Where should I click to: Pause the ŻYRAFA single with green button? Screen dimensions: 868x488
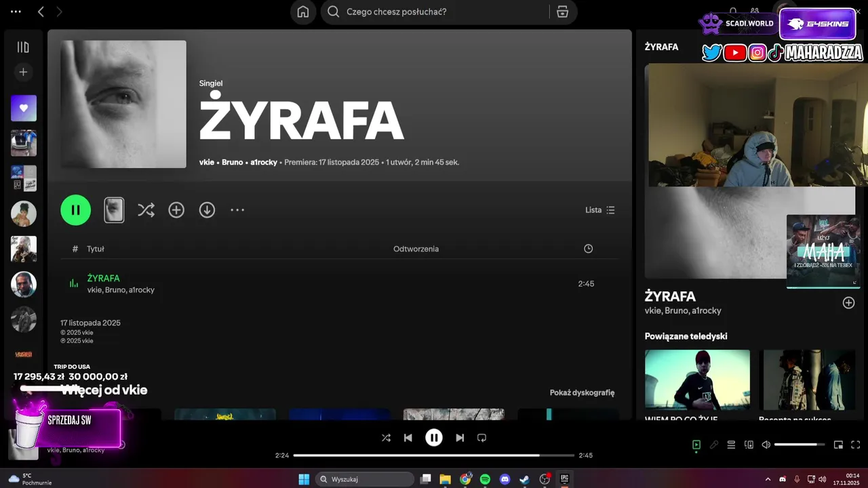pyautogui.click(x=76, y=210)
